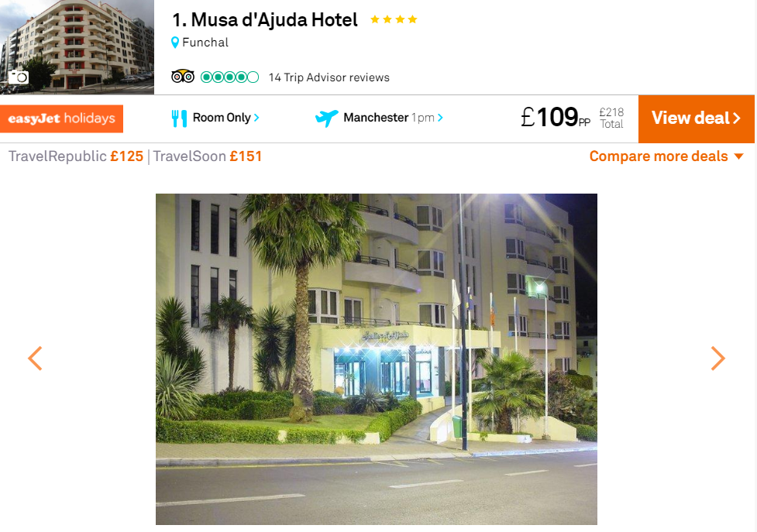Click the View deal button

pyautogui.click(x=696, y=118)
